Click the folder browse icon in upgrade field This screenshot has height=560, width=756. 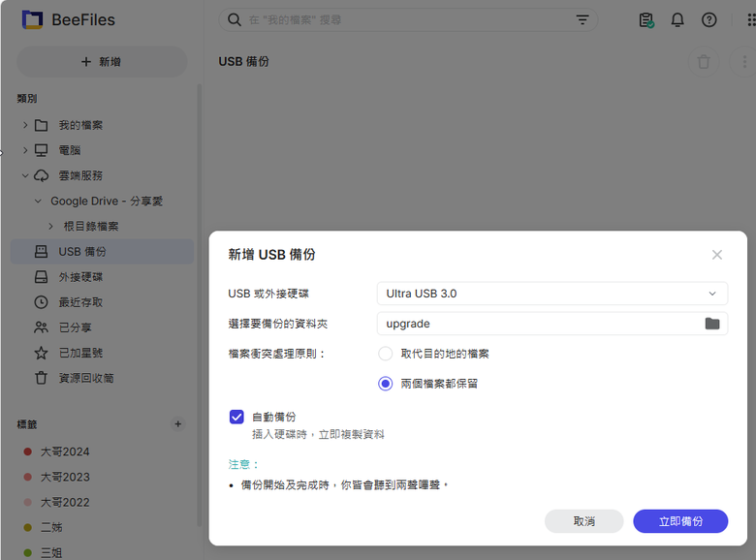point(712,324)
